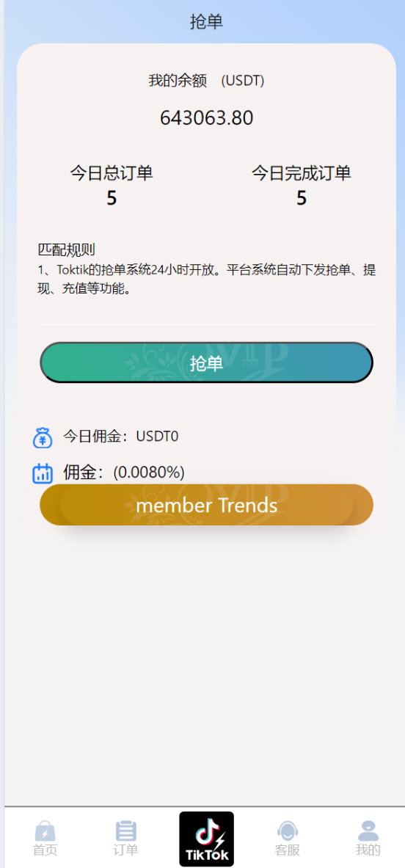Go to the 我的 profile icon

[x=368, y=831]
